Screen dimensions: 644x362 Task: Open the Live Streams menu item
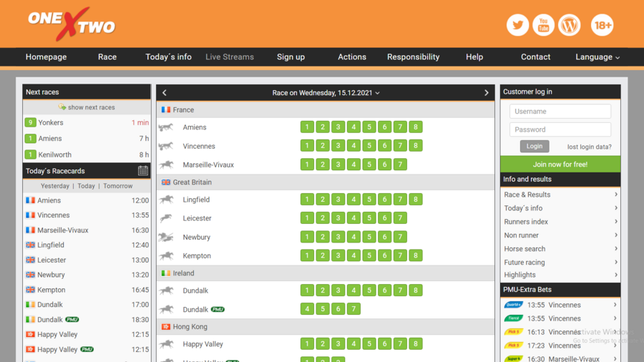(230, 57)
